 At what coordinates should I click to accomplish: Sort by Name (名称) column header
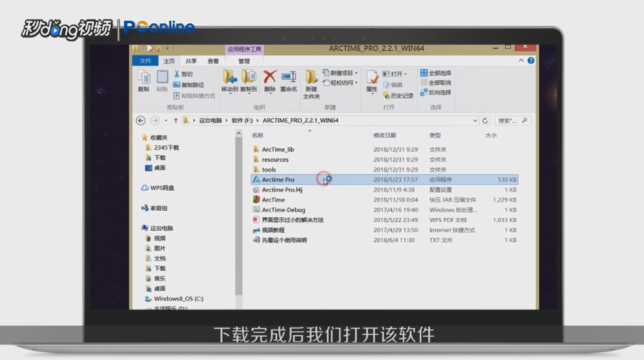(x=258, y=135)
